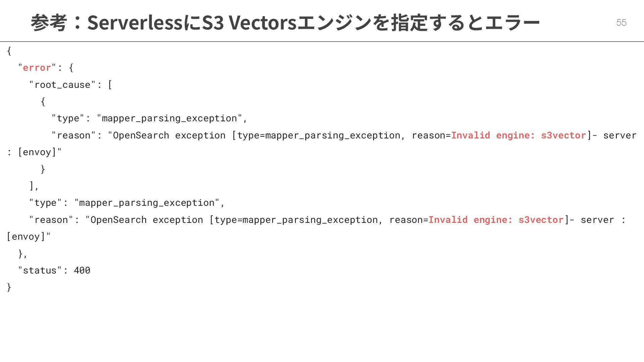Viewport: 644px width, 362px height.
Task: Click the 400 status value
Action: tap(82, 270)
